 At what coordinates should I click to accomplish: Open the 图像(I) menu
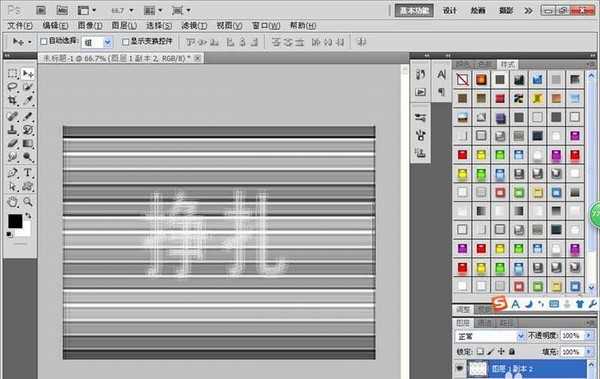(x=90, y=26)
